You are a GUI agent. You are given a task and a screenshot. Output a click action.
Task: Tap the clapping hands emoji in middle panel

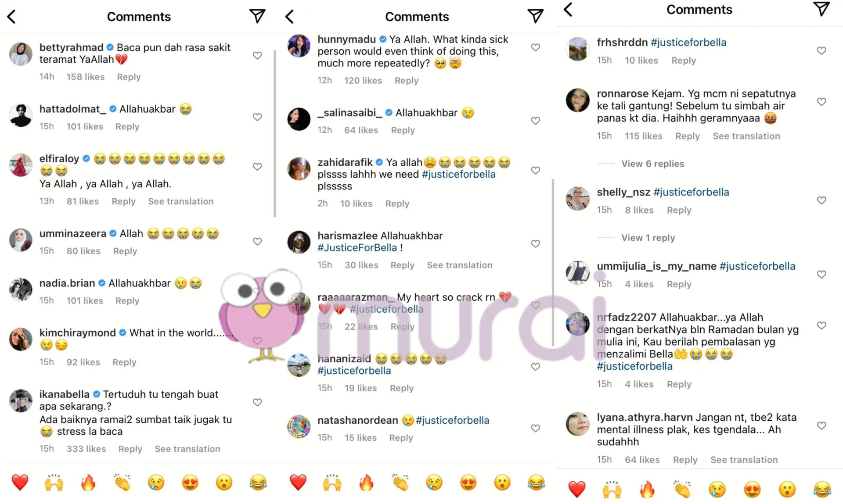tap(400, 483)
